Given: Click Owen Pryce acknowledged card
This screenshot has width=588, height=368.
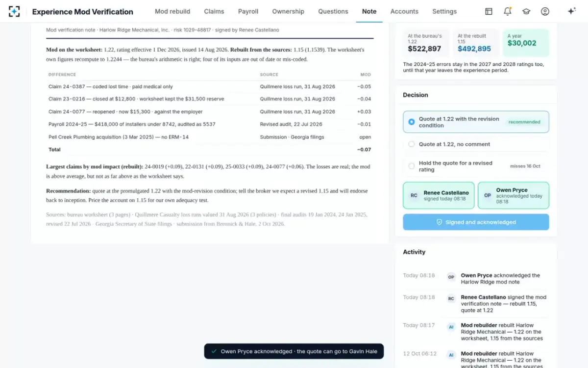Looking at the screenshot, I should click(x=513, y=195).
